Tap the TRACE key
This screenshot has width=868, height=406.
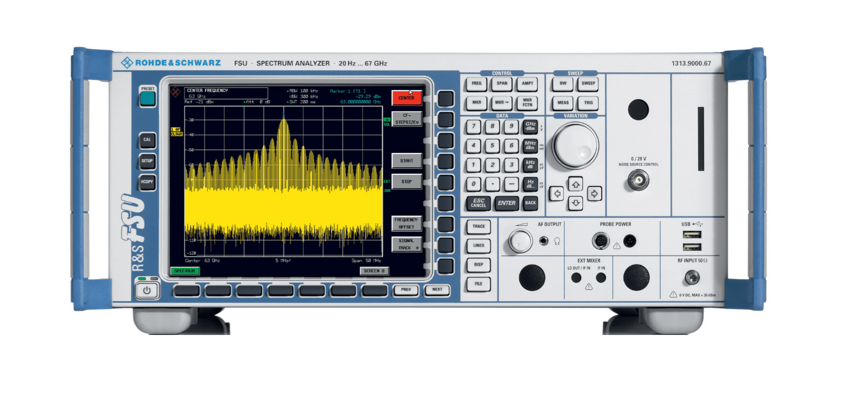(x=479, y=227)
